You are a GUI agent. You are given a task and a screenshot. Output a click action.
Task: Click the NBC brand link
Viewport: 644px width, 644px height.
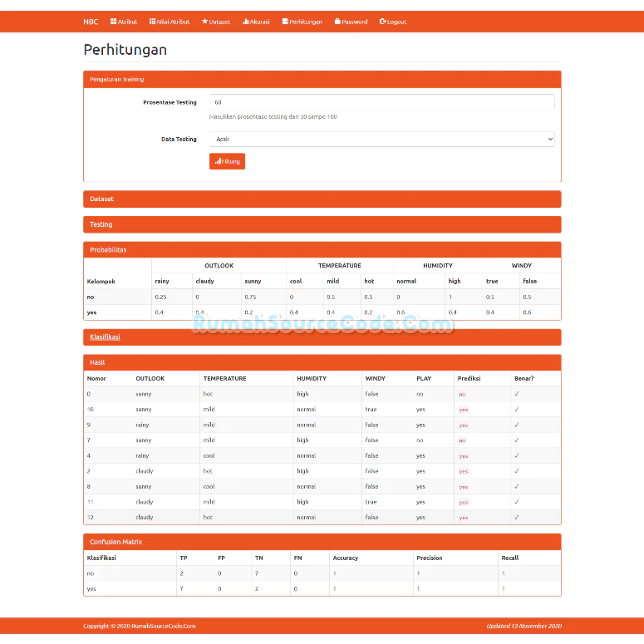point(91,22)
